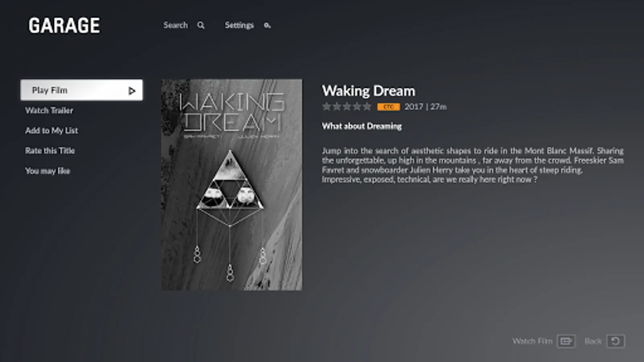Viewport: 644px width, 362px height.
Task: Select the fifth rating star
Action: 367,107
